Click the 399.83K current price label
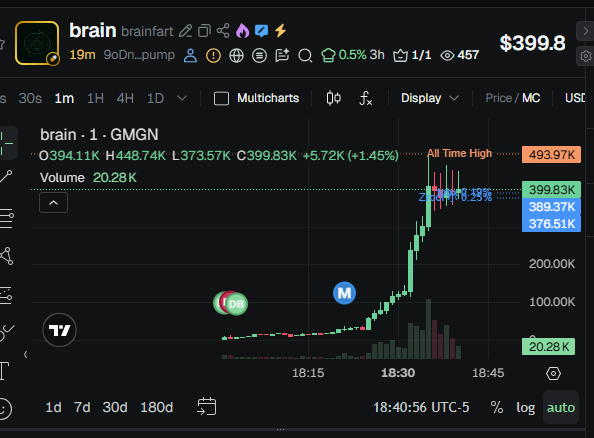Image resolution: width=594 pixels, height=438 pixels. (x=551, y=189)
